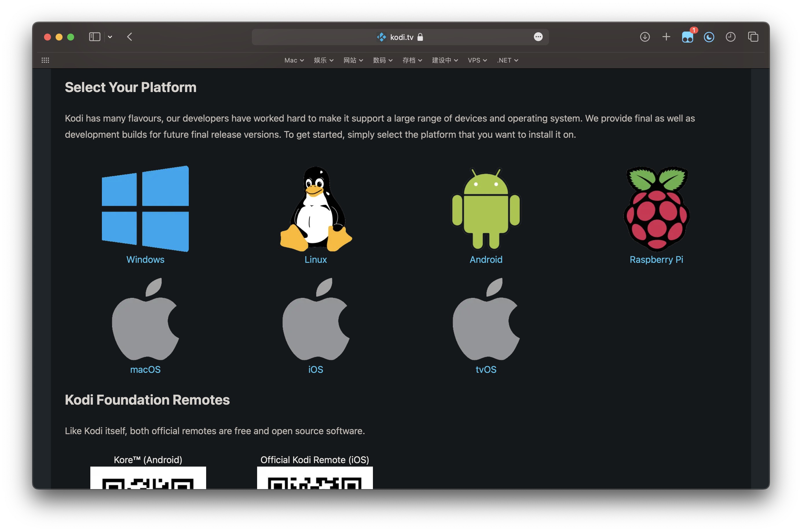Expand the Mac favorites folder dropdown
The width and height of the screenshot is (802, 532).
(294, 60)
